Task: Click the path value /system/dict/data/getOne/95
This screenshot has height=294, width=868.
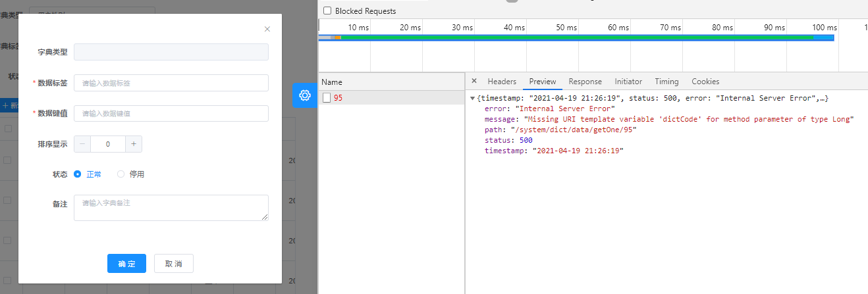Action: click(574, 130)
